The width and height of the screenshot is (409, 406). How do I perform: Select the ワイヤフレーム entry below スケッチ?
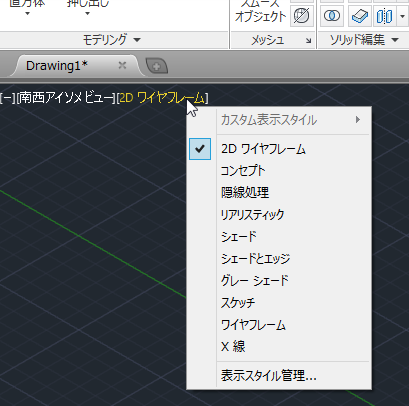(279, 325)
